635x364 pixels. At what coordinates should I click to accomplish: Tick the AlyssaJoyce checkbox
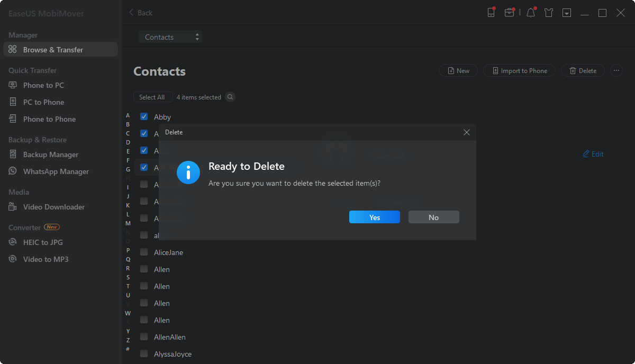coord(144,353)
